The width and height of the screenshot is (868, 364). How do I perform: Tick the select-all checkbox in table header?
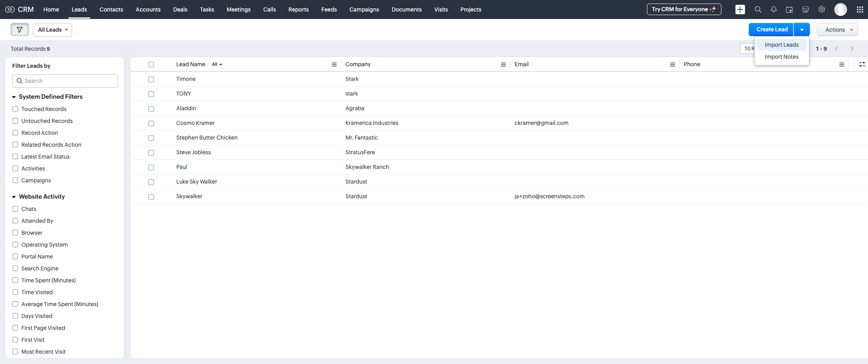coord(151,65)
